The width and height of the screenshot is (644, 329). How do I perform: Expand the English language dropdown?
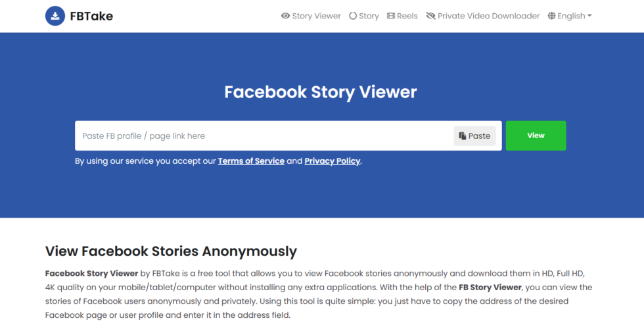pyautogui.click(x=570, y=16)
